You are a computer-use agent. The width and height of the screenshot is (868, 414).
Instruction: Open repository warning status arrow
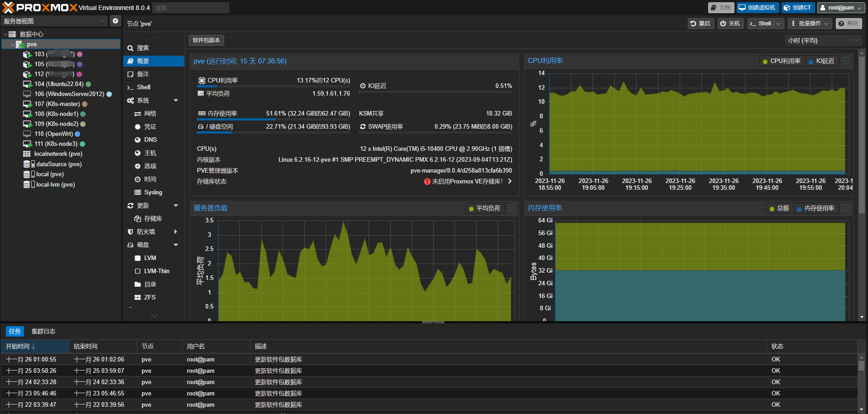(510, 181)
